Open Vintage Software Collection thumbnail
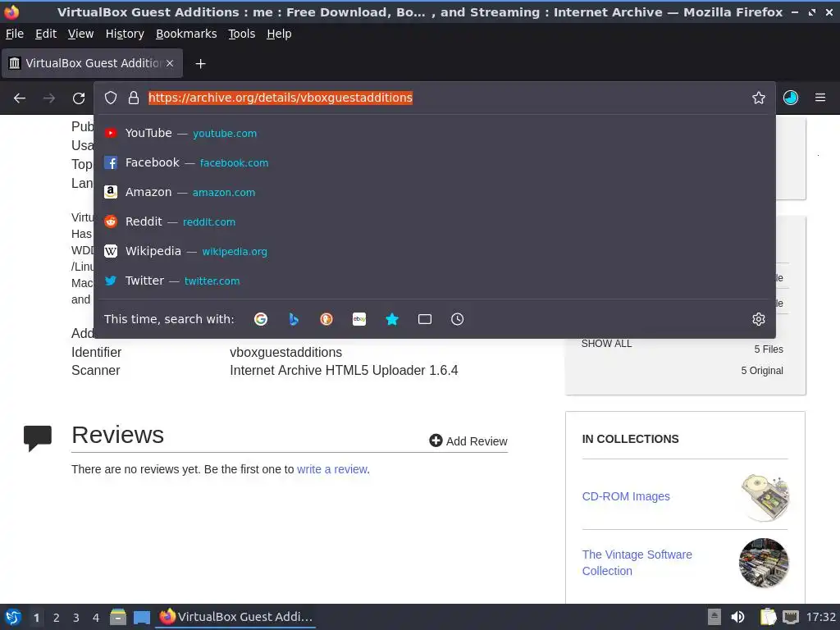 tap(764, 563)
